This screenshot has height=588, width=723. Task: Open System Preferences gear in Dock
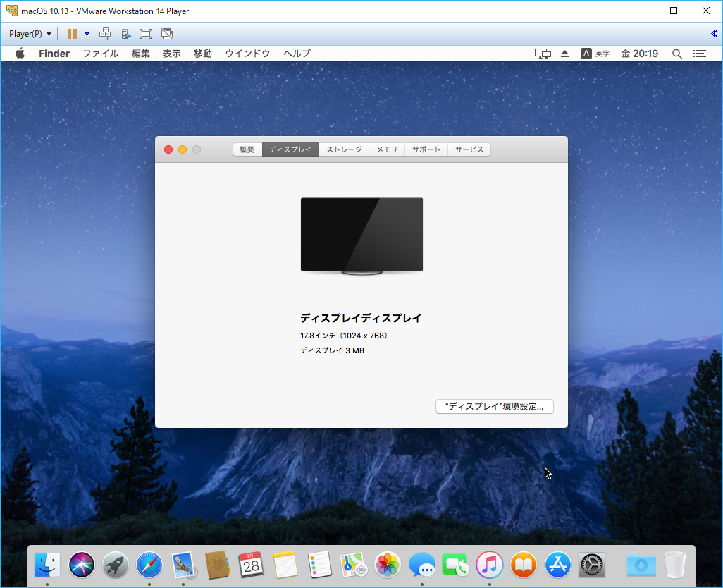(591, 565)
